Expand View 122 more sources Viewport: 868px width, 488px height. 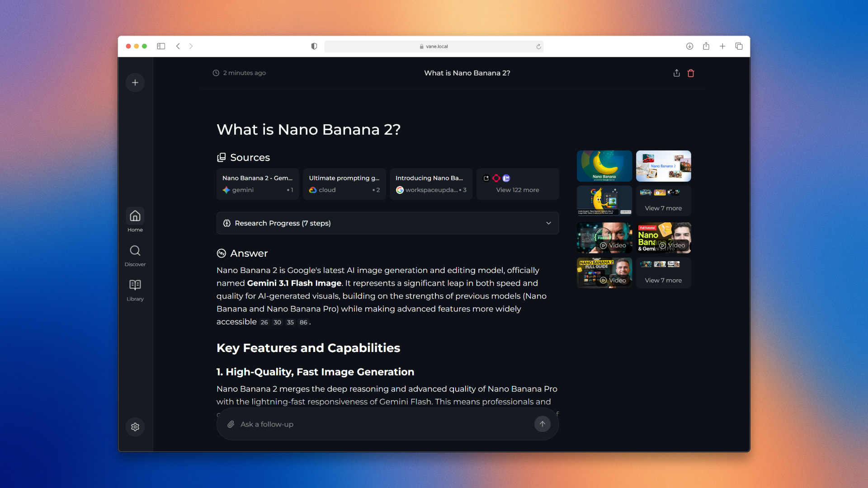517,184
